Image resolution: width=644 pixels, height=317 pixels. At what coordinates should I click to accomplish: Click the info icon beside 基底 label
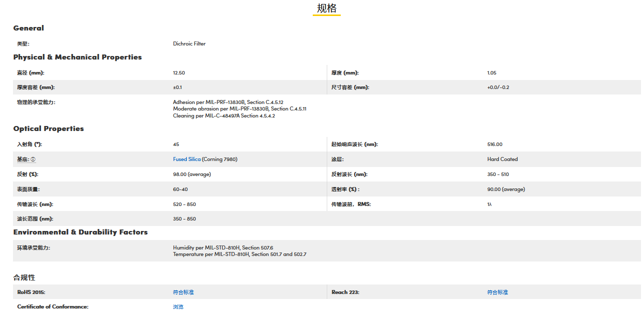coord(33,159)
